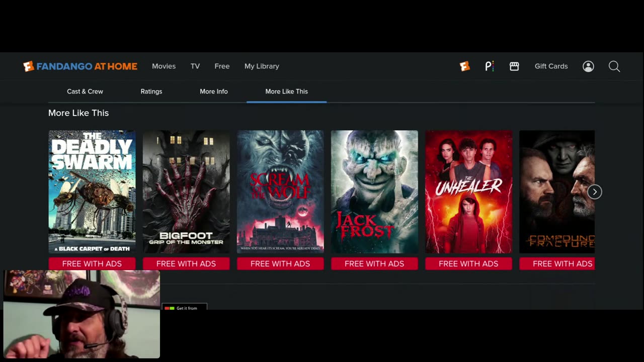Open Compound Fracture movie poster
The width and height of the screenshot is (644, 362).
(x=557, y=192)
